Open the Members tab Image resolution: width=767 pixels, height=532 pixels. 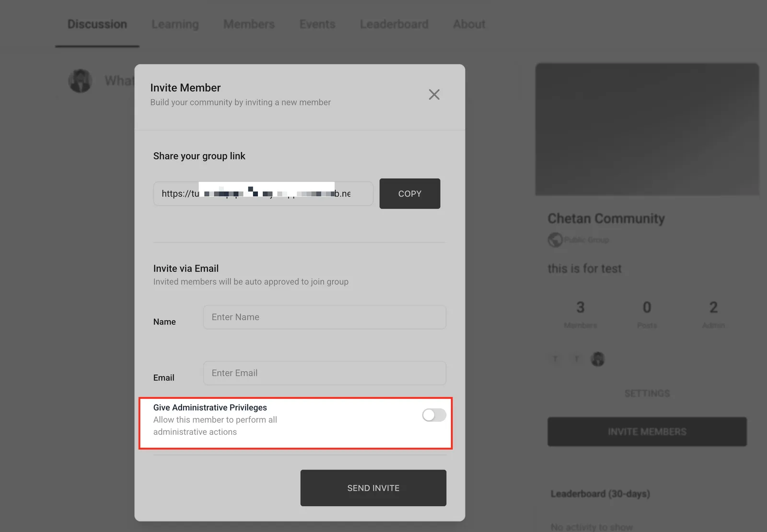[x=249, y=24]
